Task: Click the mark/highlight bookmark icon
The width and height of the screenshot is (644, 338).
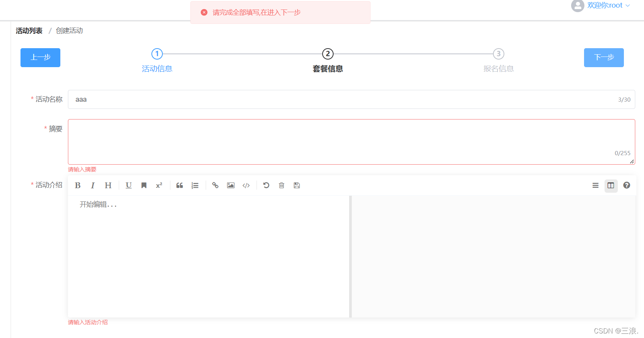Action: pyautogui.click(x=144, y=185)
